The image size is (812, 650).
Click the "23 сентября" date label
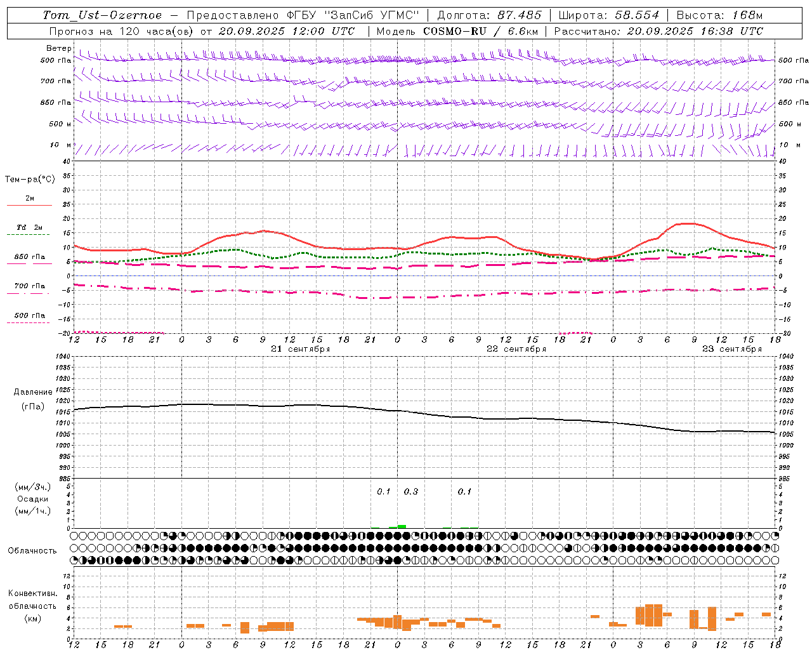coord(732,349)
